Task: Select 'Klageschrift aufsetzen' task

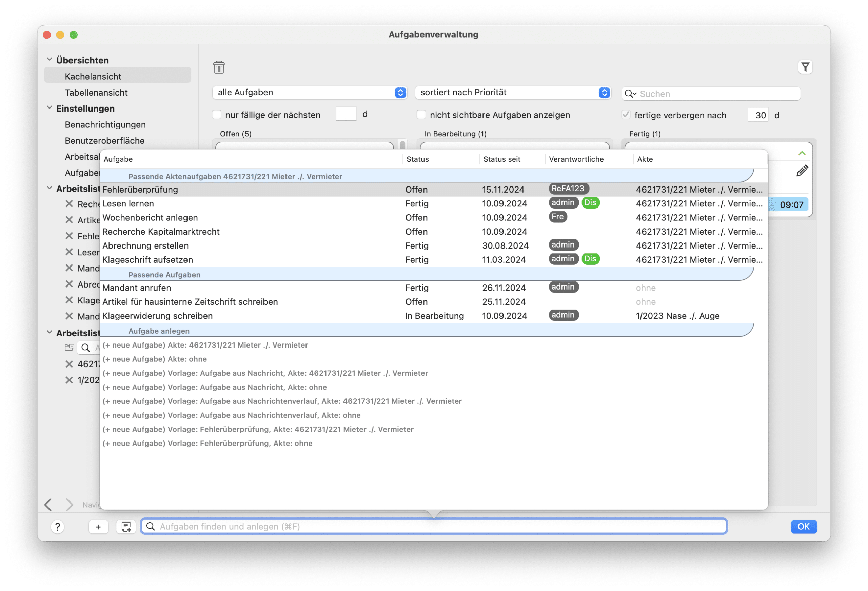Action: click(x=434, y=260)
